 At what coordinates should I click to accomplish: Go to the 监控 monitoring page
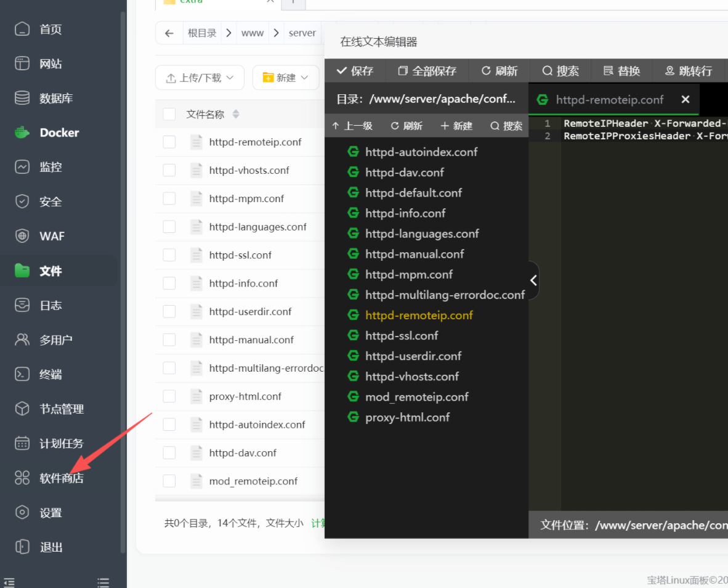51,167
